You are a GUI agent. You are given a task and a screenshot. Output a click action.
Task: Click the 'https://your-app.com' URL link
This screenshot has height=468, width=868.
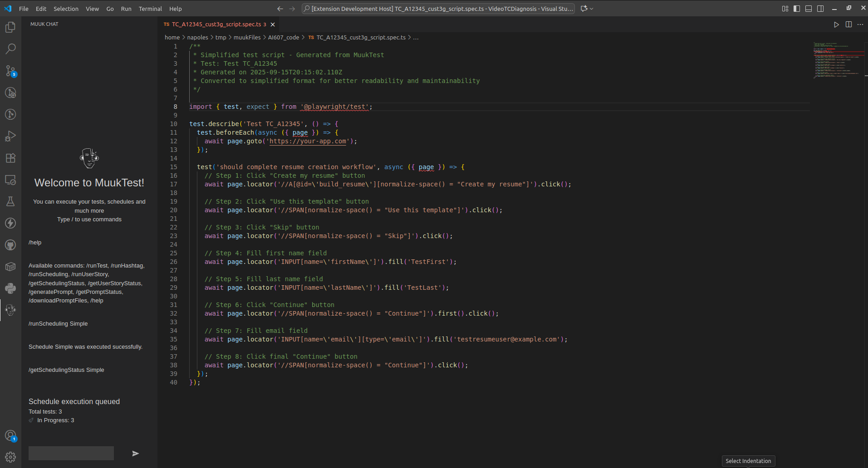(308, 141)
